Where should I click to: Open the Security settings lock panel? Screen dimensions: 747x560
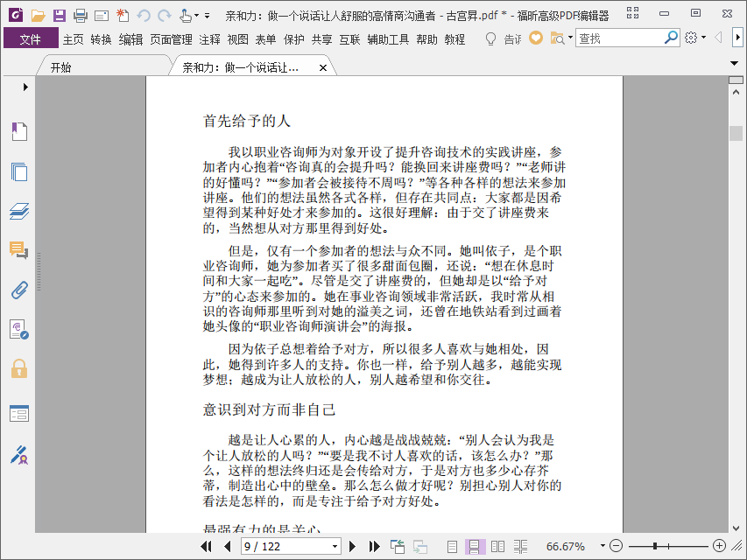(x=19, y=369)
